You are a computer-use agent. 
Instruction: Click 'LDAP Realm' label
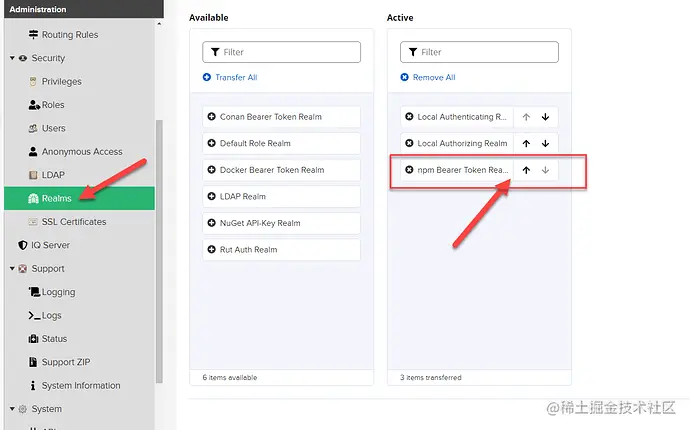pyautogui.click(x=243, y=196)
